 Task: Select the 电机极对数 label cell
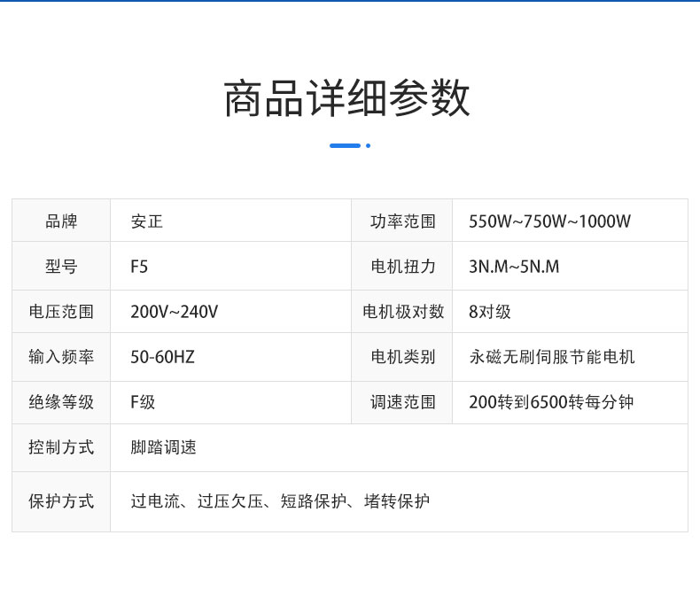coord(402,312)
